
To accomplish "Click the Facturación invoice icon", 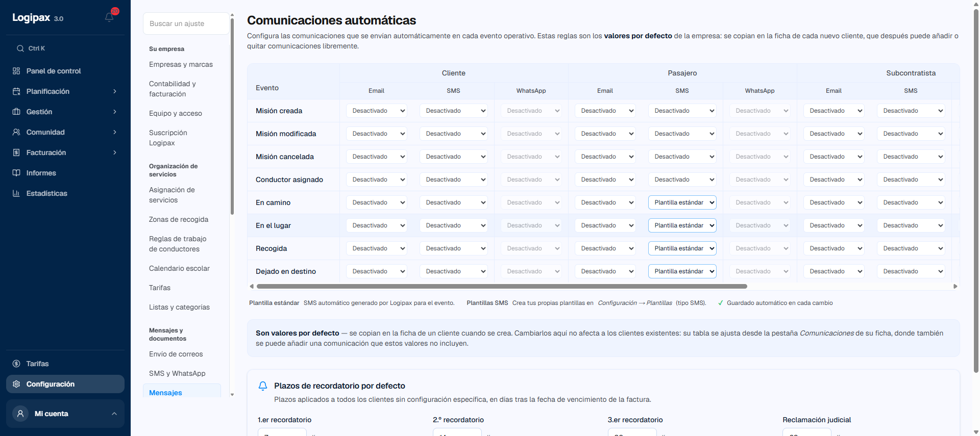I will tap(16, 152).
